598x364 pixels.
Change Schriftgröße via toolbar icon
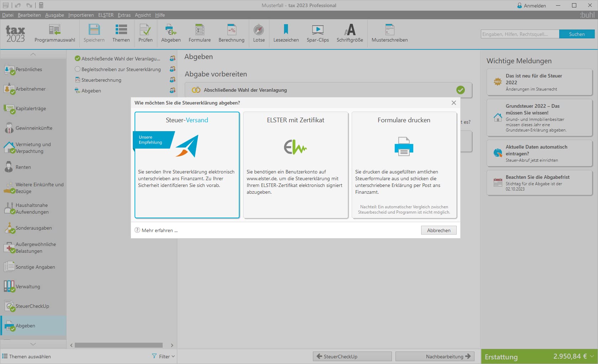tap(350, 30)
